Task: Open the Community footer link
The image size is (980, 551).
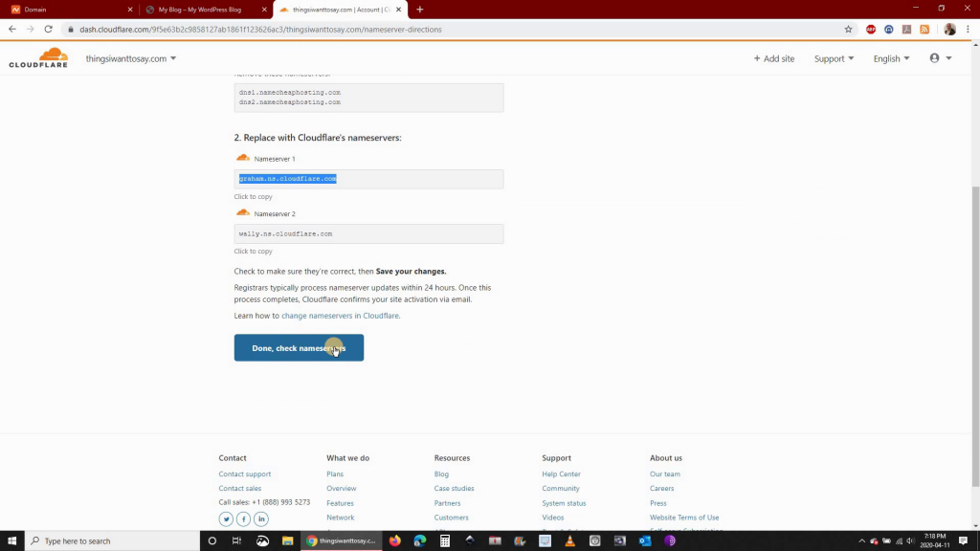Action: [x=561, y=489]
